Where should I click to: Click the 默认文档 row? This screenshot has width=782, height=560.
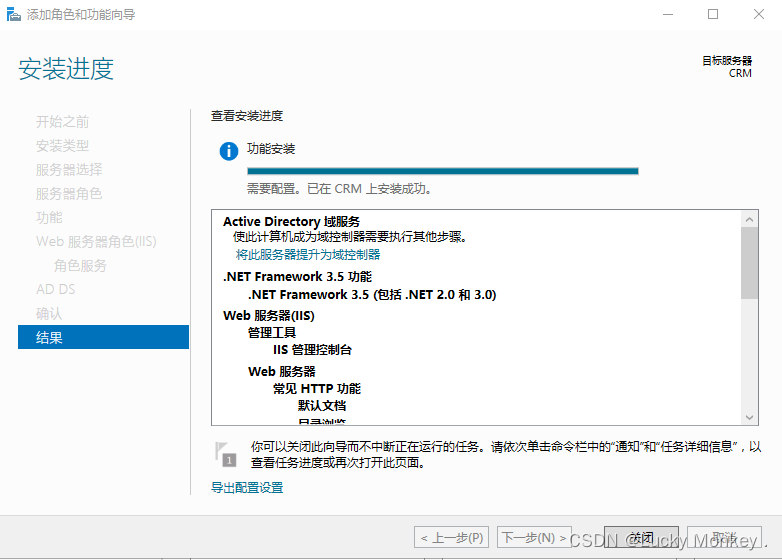(322, 405)
